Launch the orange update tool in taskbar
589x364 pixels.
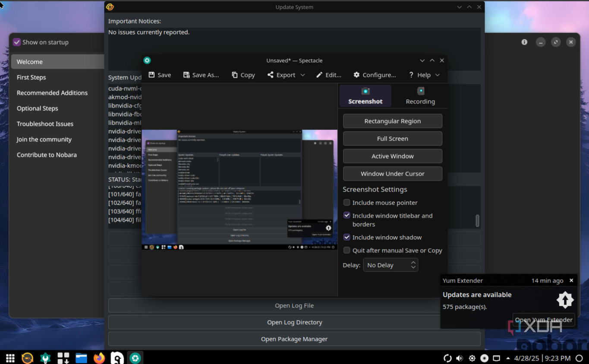[x=27, y=358]
